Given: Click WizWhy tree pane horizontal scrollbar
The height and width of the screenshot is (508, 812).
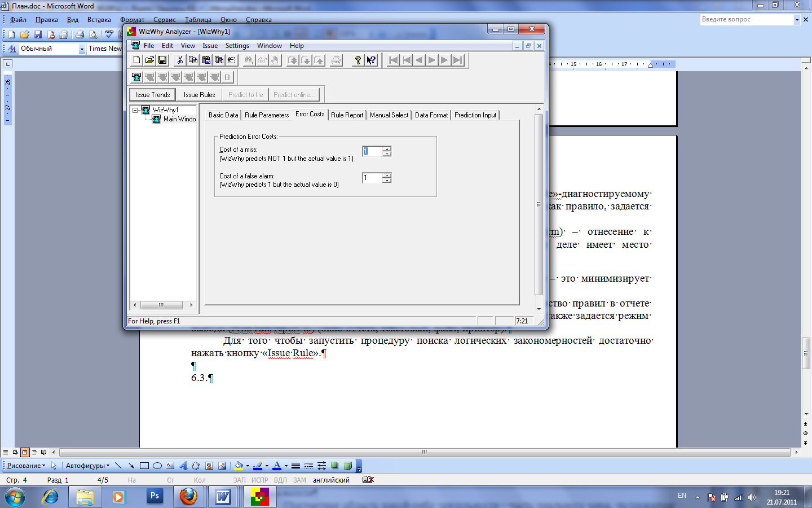Looking at the screenshot, I should pos(163,305).
